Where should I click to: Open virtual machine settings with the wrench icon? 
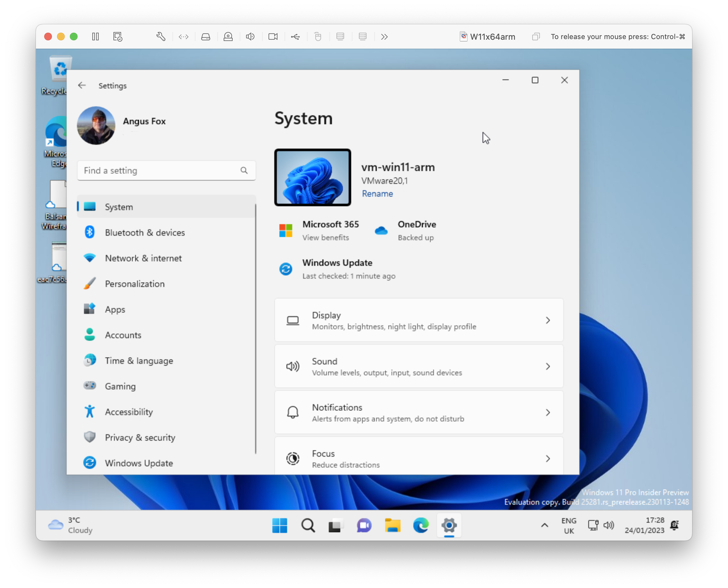pyautogui.click(x=161, y=37)
